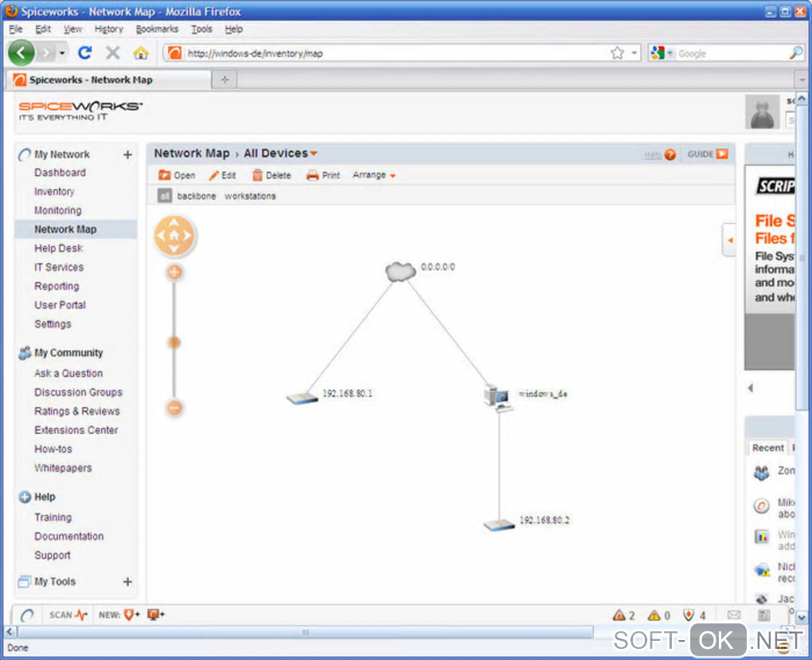Collapse sidebar with gray left arrow

(751, 388)
